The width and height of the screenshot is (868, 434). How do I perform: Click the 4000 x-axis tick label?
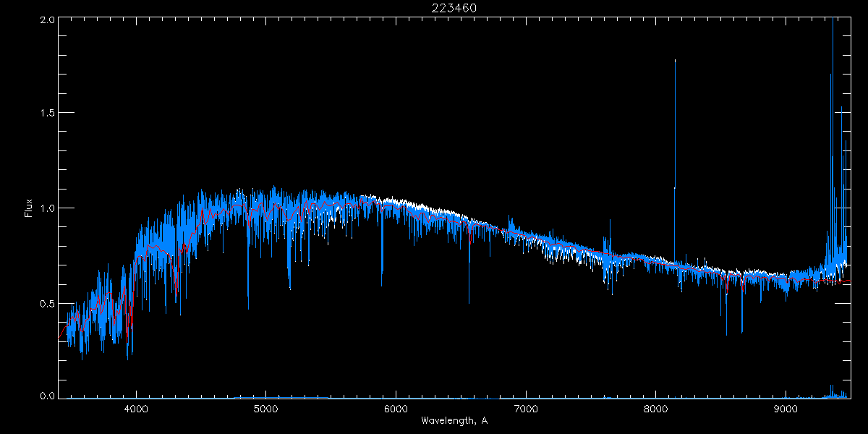(x=136, y=409)
